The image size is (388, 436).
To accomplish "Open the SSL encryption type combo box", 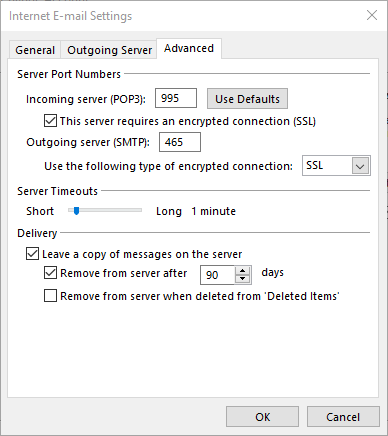I will tap(336, 166).
